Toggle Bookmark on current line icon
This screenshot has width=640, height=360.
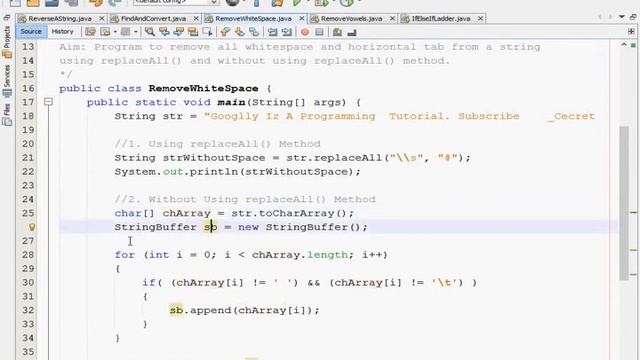click(x=254, y=32)
